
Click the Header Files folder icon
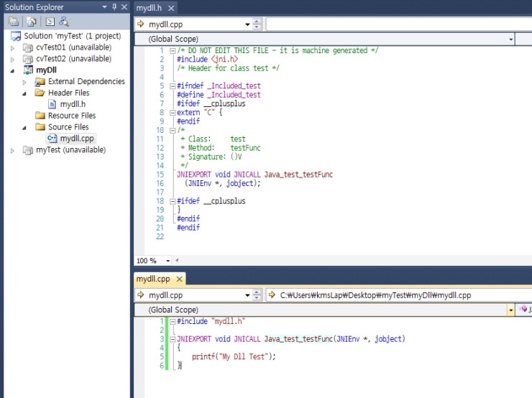tap(40, 93)
